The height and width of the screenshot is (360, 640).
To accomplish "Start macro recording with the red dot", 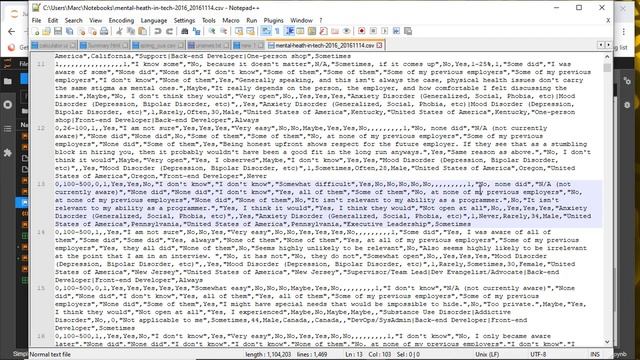I will (x=362, y=31).
